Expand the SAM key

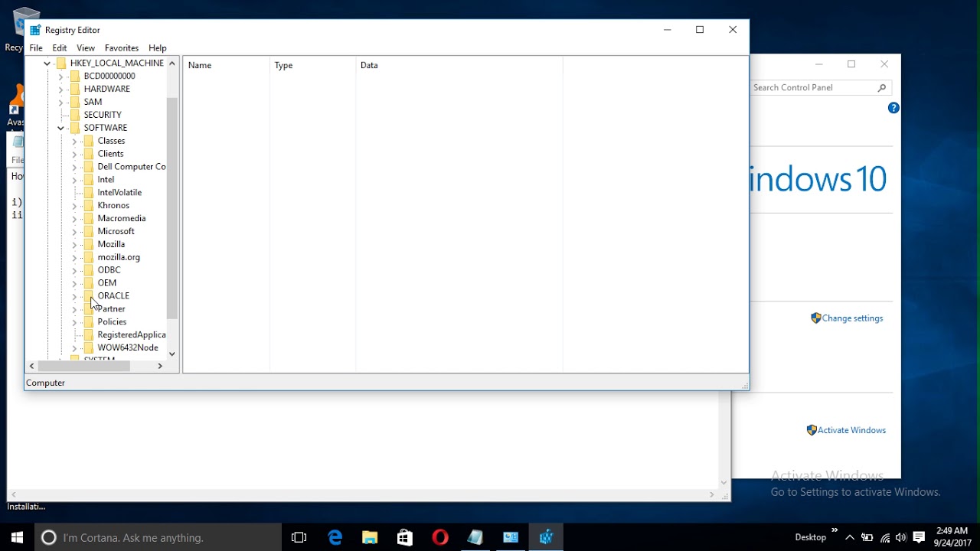[x=60, y=102]
